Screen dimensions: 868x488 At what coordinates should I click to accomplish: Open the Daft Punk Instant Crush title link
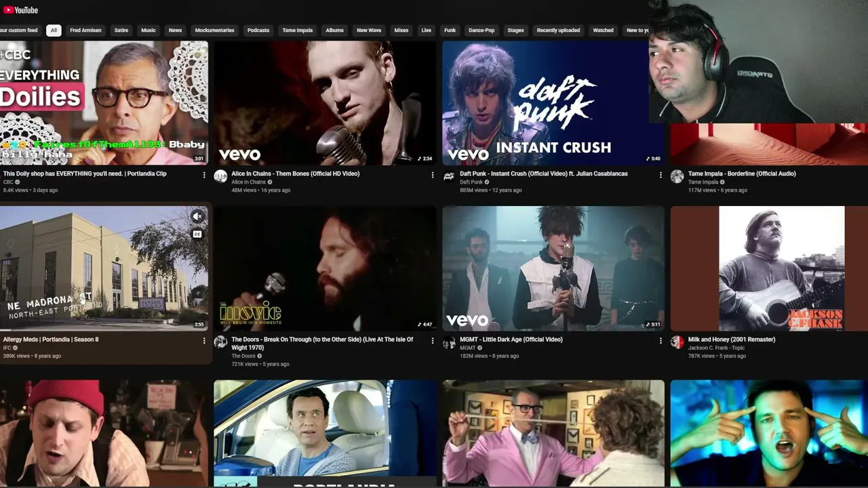(x=544, y=174)
